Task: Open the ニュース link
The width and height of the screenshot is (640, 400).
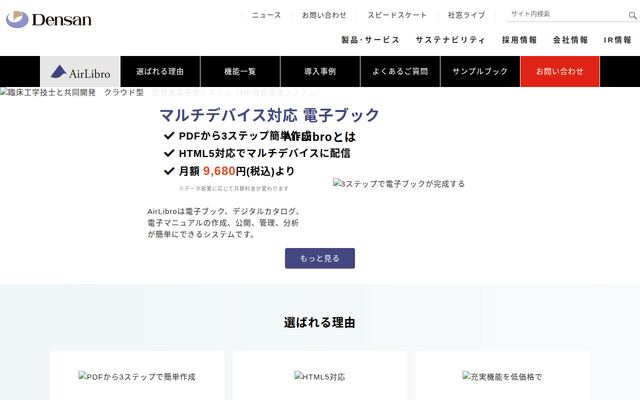Action: point(266,15)
